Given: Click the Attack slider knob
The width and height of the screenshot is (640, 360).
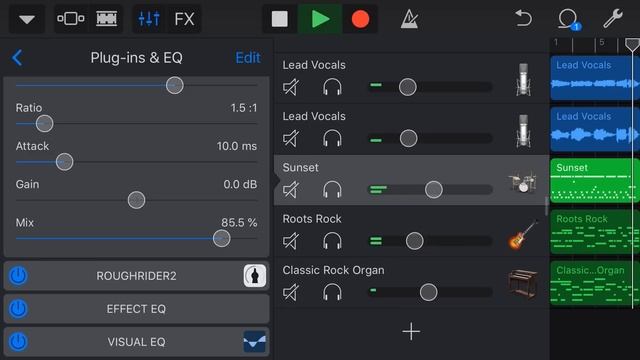Looking at the screenshot, I should pyautogui.click(x=64, y=162).
